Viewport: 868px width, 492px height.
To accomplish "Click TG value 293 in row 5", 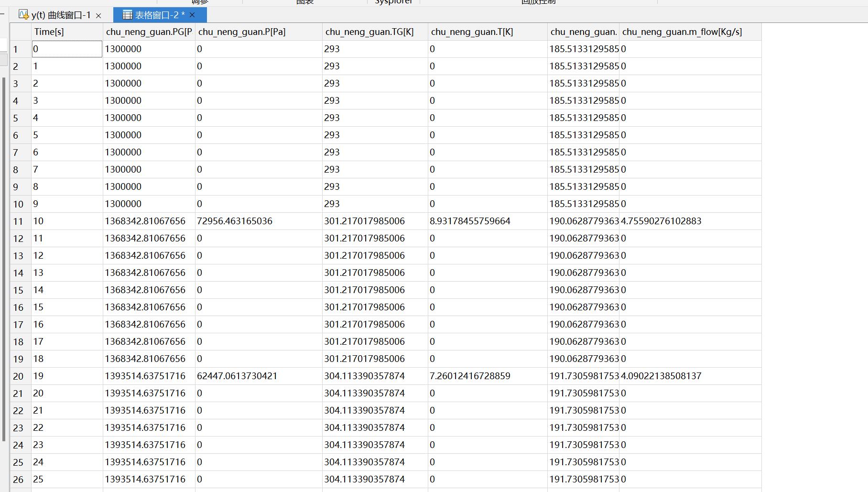I will (x=375, y=118).
